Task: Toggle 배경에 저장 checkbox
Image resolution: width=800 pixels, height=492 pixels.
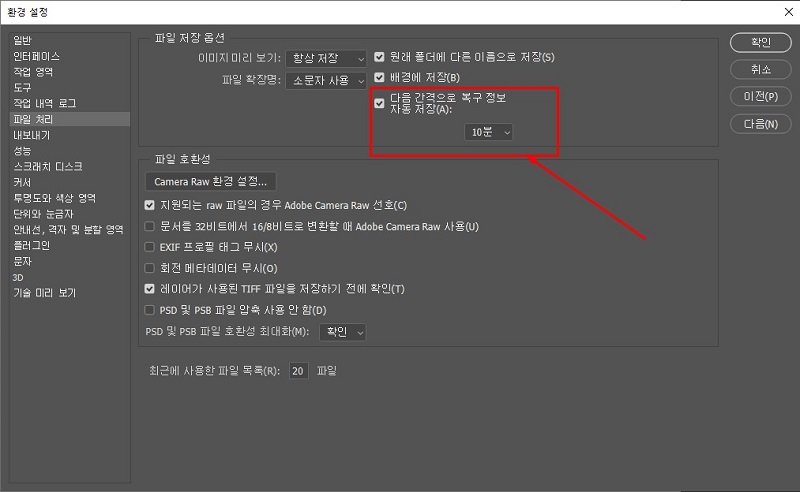Action: (x=379, y=77)
